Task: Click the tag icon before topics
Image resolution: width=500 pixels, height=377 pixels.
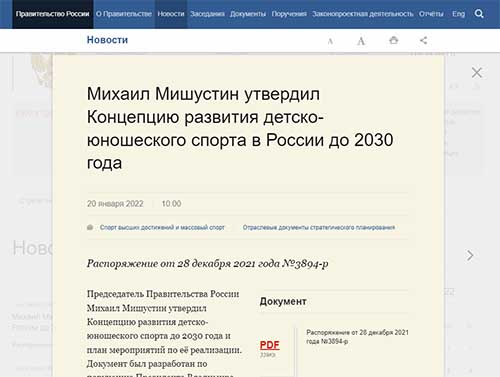Action: point(90,227)
